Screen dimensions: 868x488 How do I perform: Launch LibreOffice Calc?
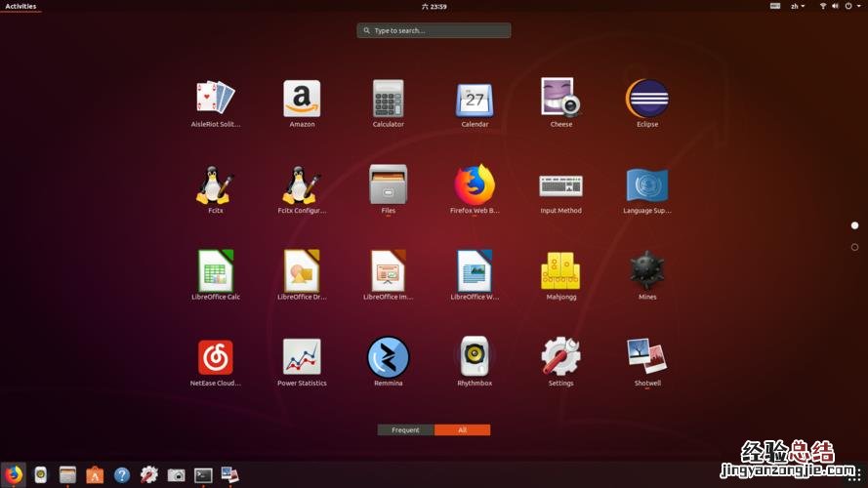[x=216, y=276]
